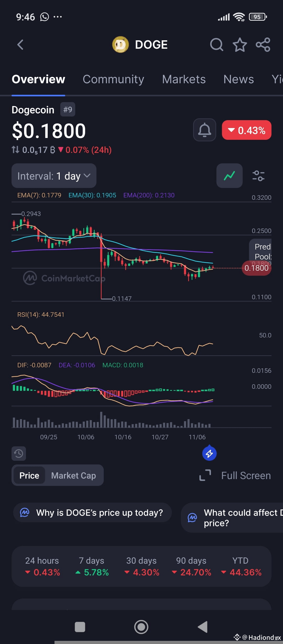This screenshot has height=644, width=283.
Task: Open chart indicator settings sliders icon
Action: click(x=258, y=176)
